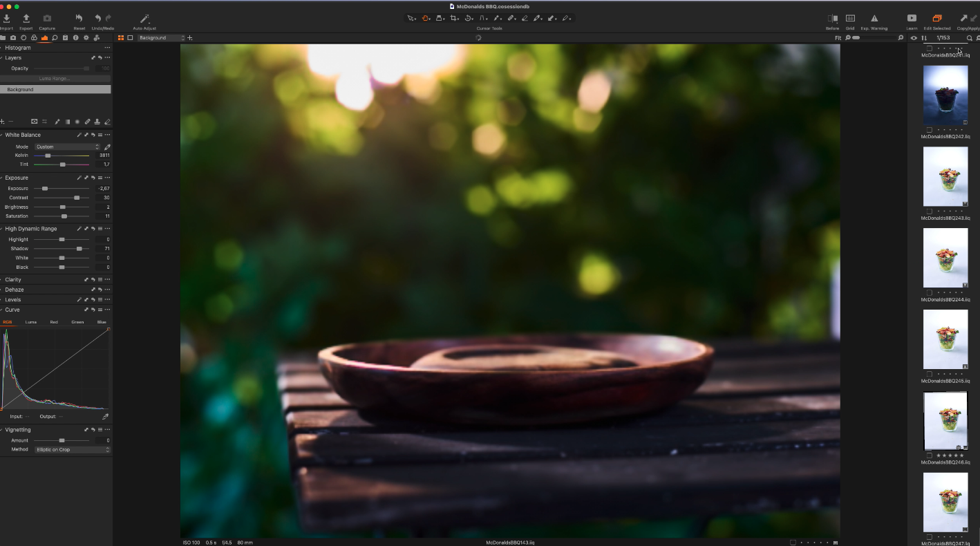Open Exposure panel options menu

[107, 178]
